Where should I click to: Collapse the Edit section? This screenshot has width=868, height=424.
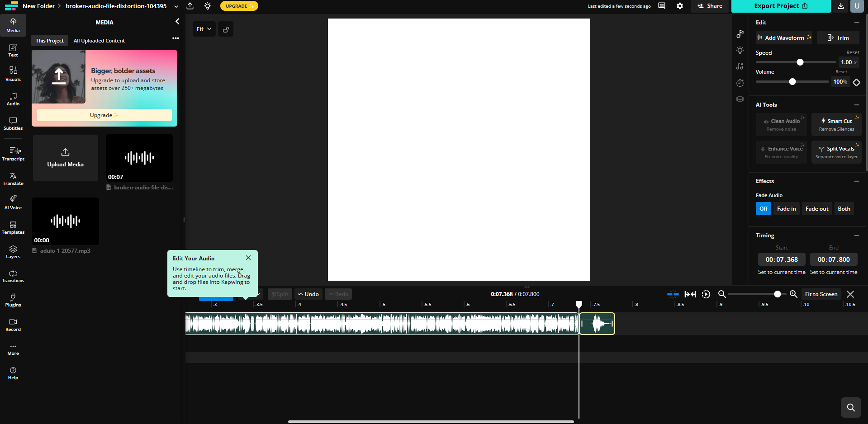coord(856,23)
